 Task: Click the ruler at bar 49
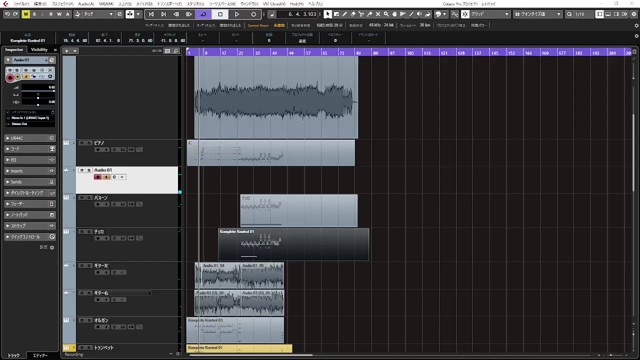[x=291, y=53]
